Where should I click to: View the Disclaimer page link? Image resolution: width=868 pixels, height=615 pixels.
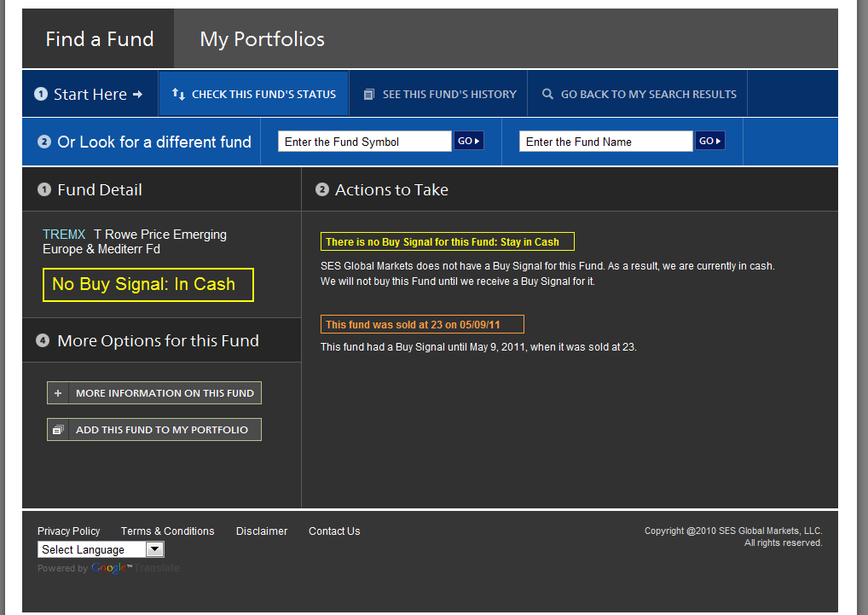(262, 531)
